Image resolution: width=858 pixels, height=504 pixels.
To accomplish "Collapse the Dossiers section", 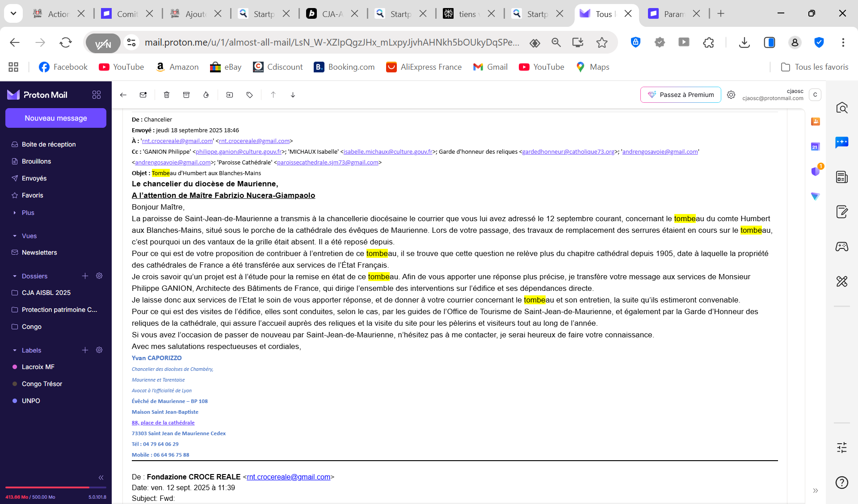I will 15,276.
